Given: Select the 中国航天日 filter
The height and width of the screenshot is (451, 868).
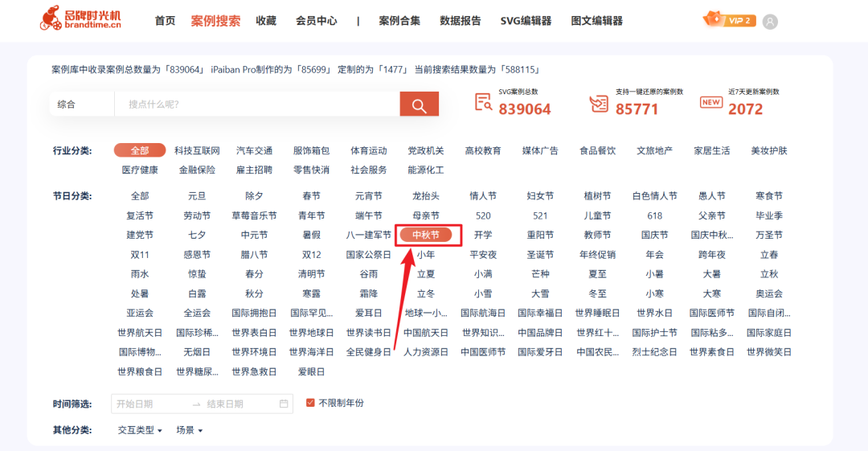Looking at the screenshot, I should pos(426,333).
